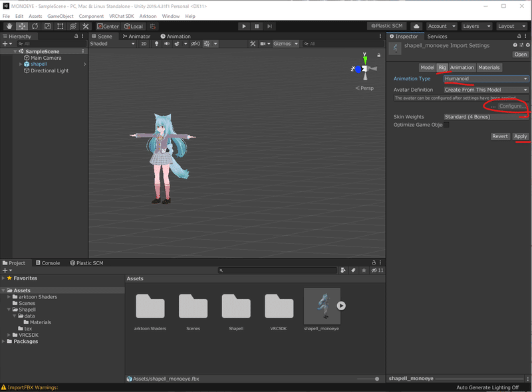Search by type in Project panel
This screenshot has height=392, width=532.
pos(343,270)
